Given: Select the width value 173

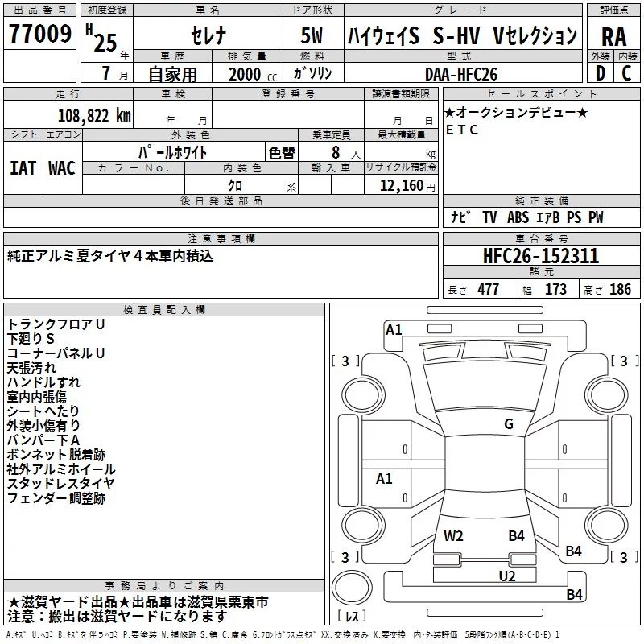Looking at the screenshot, I should point(555,290).
